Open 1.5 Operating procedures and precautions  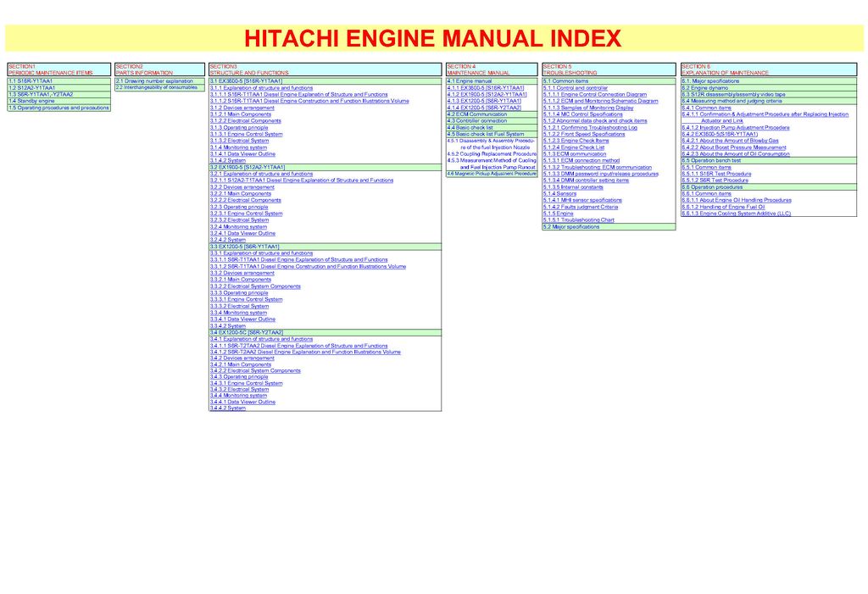[58, 108]
